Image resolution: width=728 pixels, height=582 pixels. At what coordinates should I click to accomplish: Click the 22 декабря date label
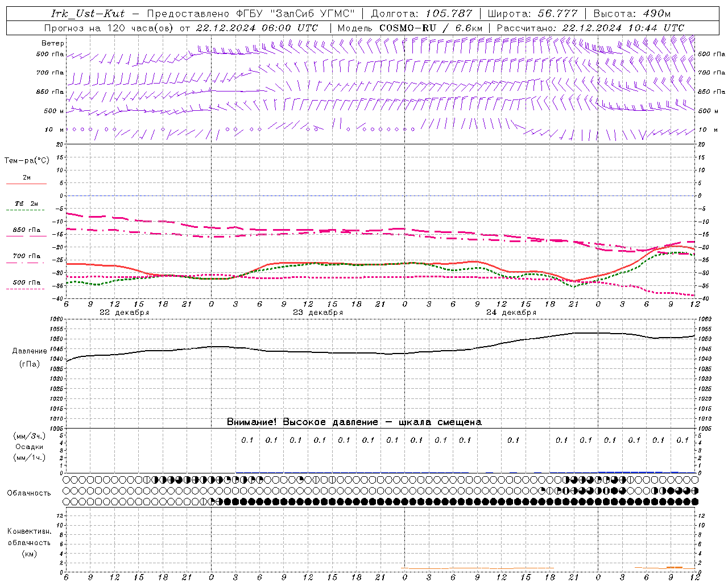(x=125, y=313)
